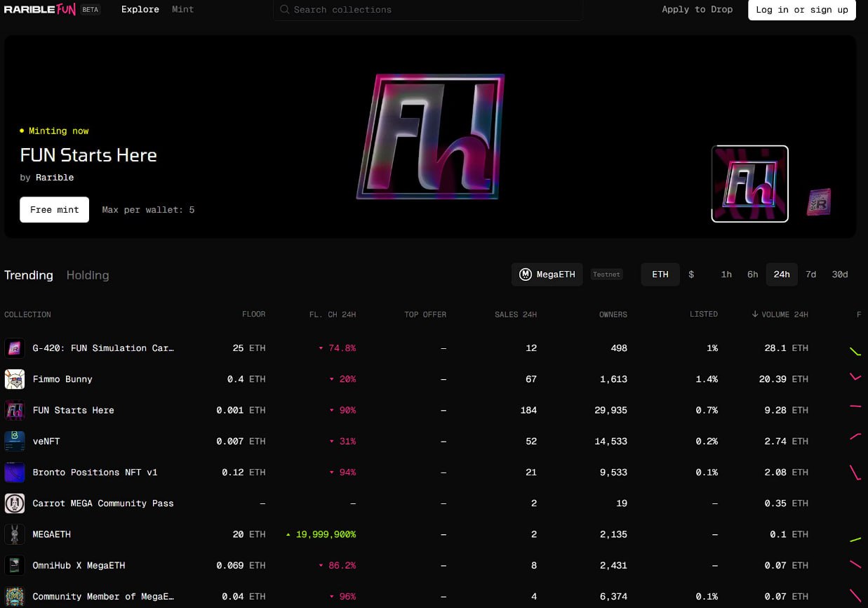Click the Bronto Positions NFT v1 icon
Screen dimensions: 868x608
[15, 472]
